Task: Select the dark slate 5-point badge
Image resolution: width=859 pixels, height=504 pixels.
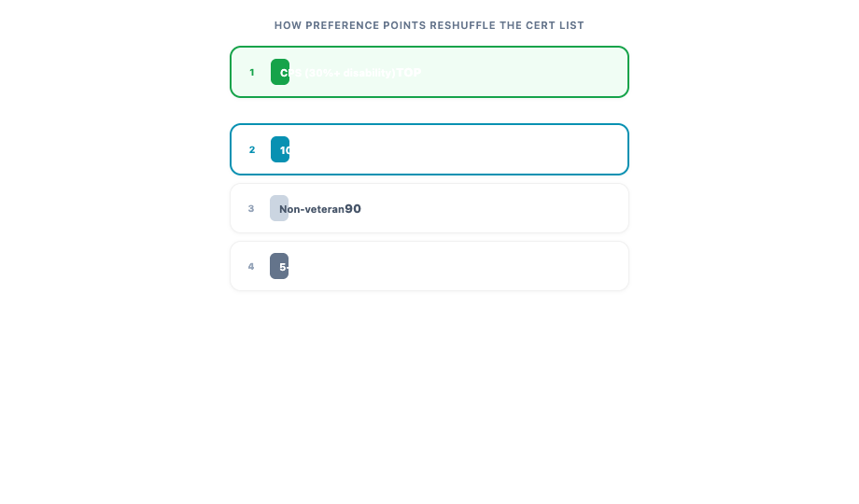Action: point(279,266)
